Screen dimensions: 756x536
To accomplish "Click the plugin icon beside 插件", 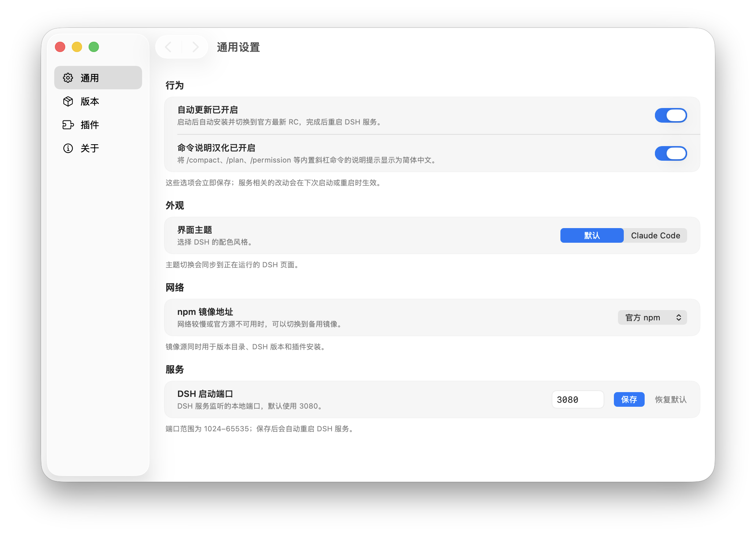I will 68,125.
